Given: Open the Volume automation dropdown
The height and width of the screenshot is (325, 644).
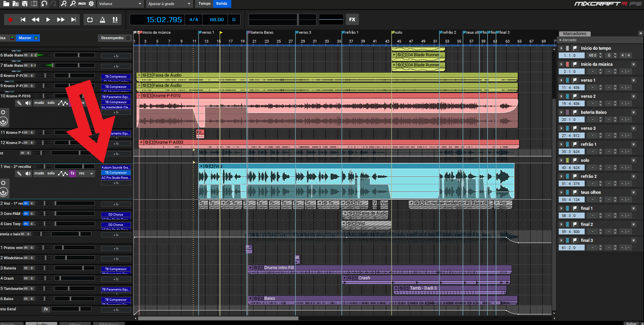Looking at the screenshot, I should (x=120, y=4).
